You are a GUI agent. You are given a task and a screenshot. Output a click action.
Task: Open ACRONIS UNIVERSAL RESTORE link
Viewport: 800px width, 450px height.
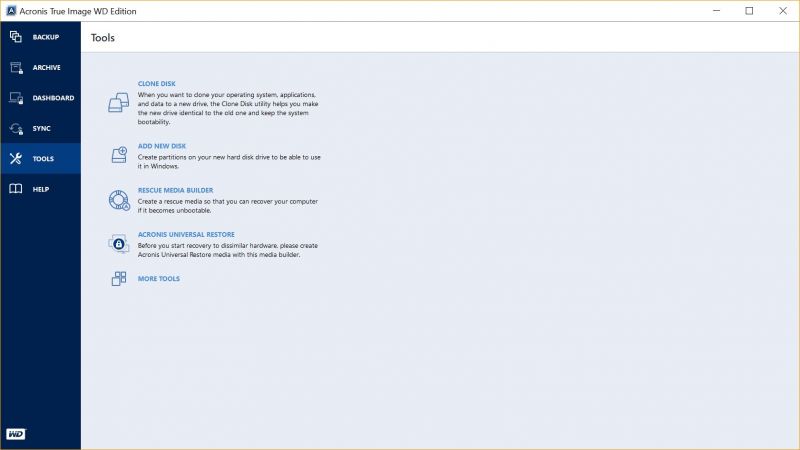(186, 235)
